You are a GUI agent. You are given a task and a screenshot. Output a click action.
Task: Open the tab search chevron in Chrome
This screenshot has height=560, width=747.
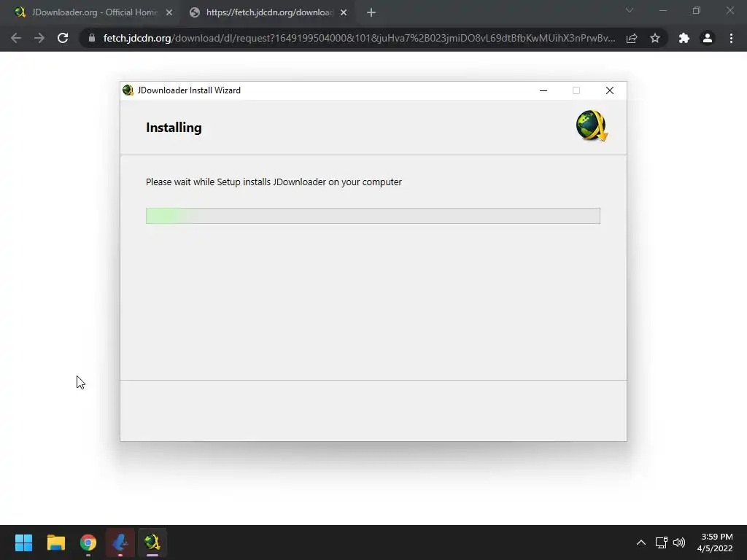(630, 10)
